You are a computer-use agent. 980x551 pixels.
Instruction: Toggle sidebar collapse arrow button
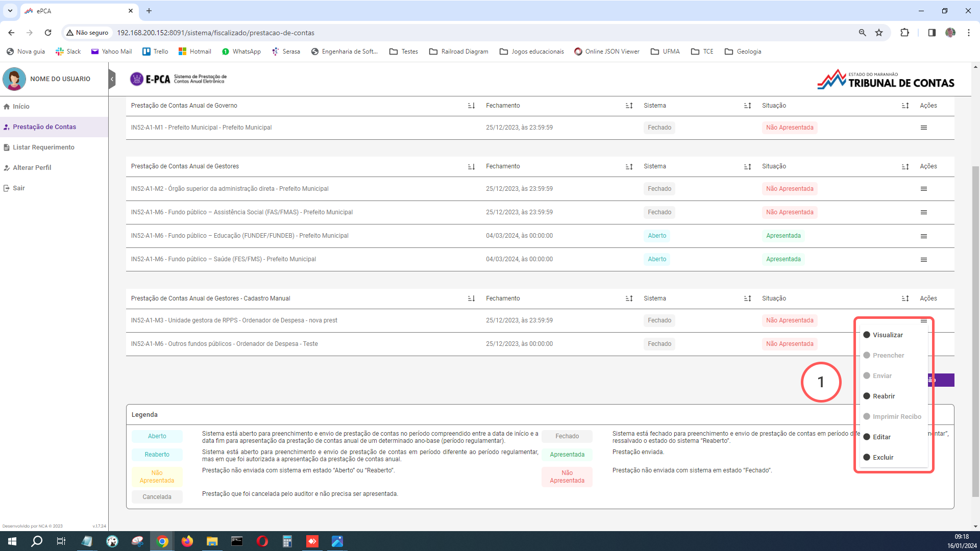112,79
